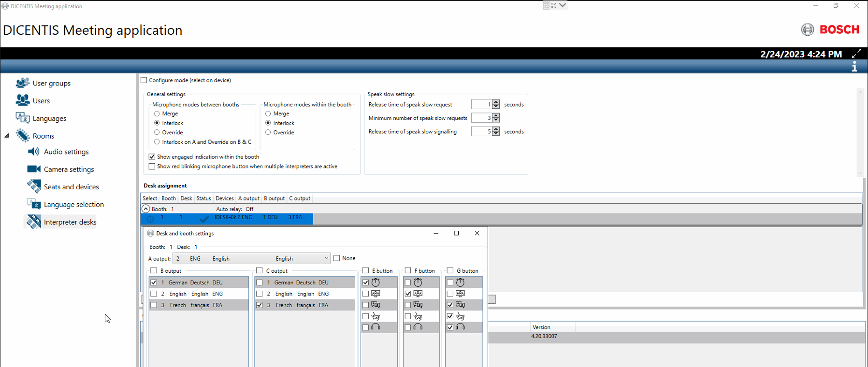Open the A output language dropdown
The image size is (868, 367).
click(326, 258)
